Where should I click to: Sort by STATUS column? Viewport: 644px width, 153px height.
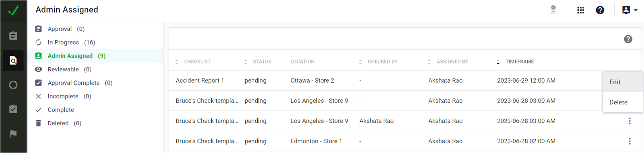[x=258, y=62]
